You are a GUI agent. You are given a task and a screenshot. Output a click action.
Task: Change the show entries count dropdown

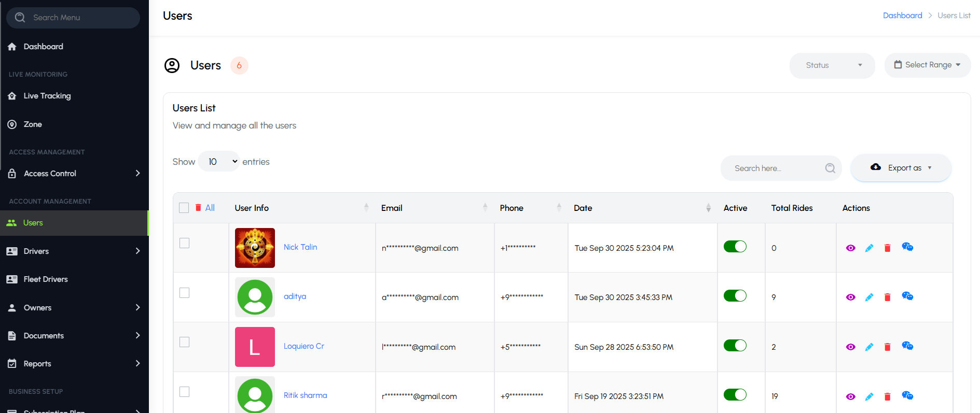[219, 162]
